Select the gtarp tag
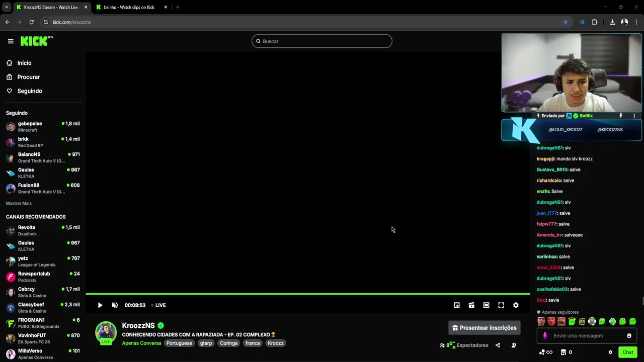This screenshot has width=644, height=362. point(206,343)
